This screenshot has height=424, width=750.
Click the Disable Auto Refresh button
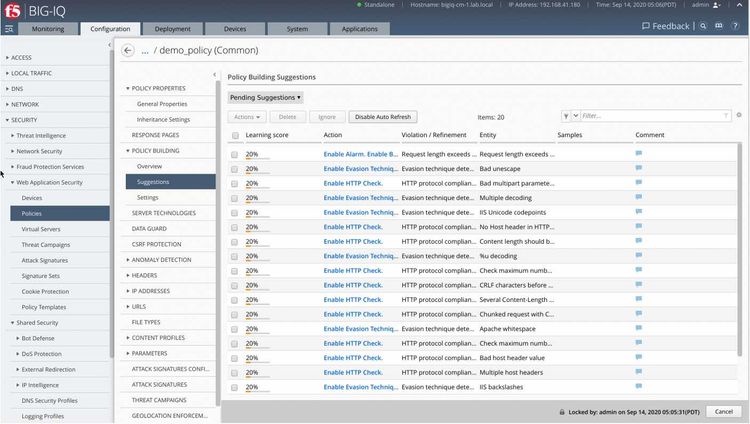pyautogui.click(x=383, y=117)
